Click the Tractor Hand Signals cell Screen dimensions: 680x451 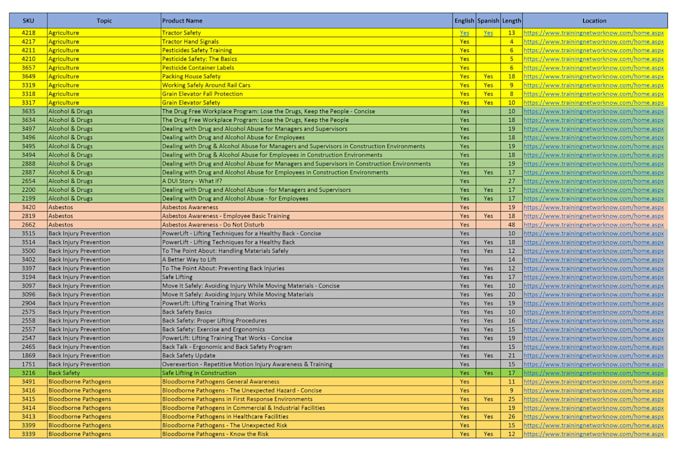(x=307, y=42)
